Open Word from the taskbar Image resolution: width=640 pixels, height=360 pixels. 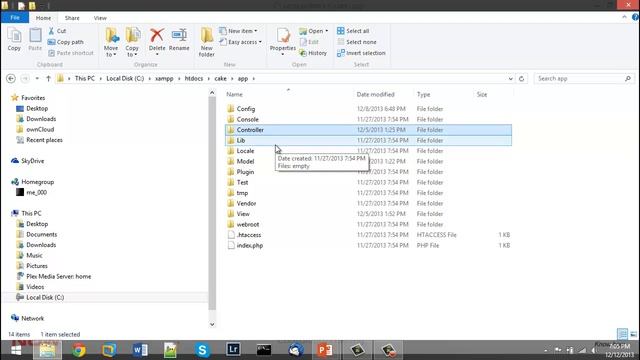tap(140, 350)
